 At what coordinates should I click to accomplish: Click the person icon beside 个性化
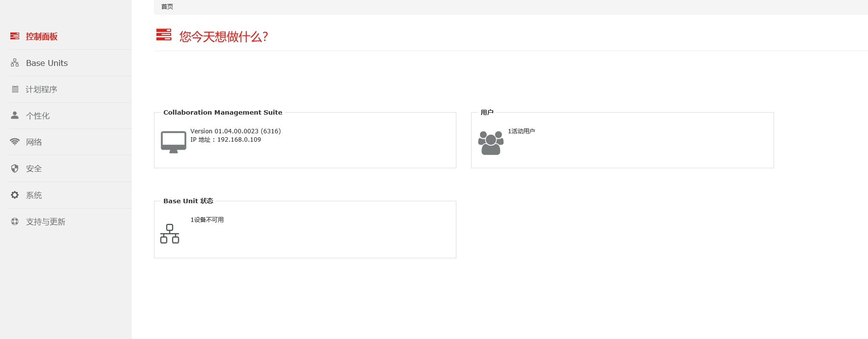(x=15, y=116)
